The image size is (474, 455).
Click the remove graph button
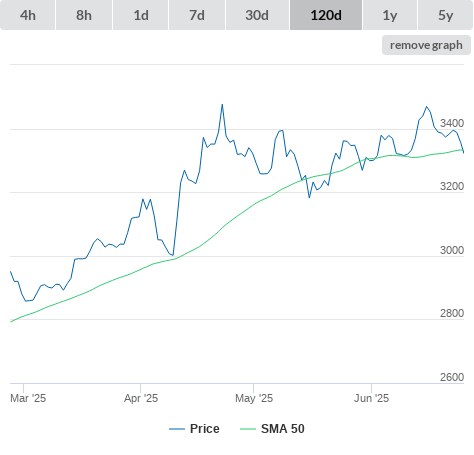click(x=426, y=45)
